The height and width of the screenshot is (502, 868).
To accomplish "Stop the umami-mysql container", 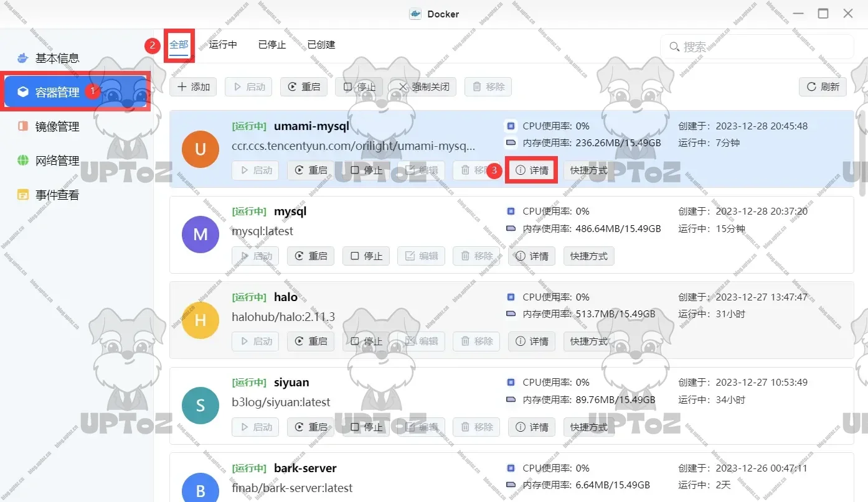I will (366, 170).
